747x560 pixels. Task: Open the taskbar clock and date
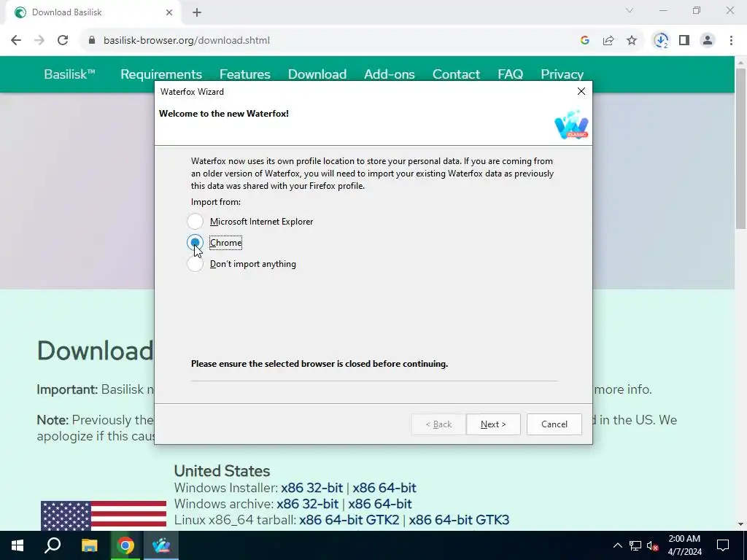(x=684, y=545)
